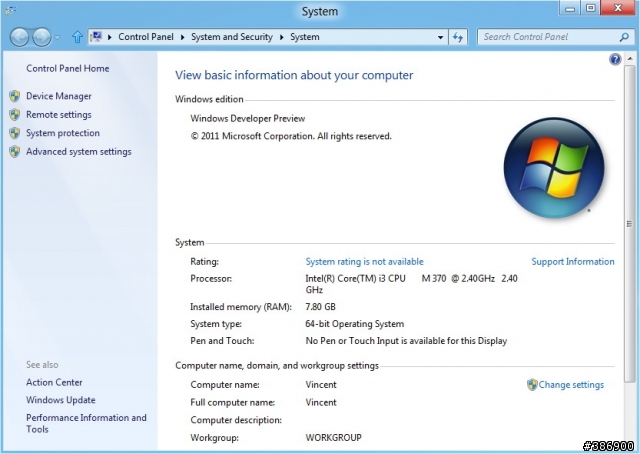Click the '© 2011 Microsoft Corporation' copyright line
Image resolution: width=640 pixels, height=454 pixels.
point(291,136)
